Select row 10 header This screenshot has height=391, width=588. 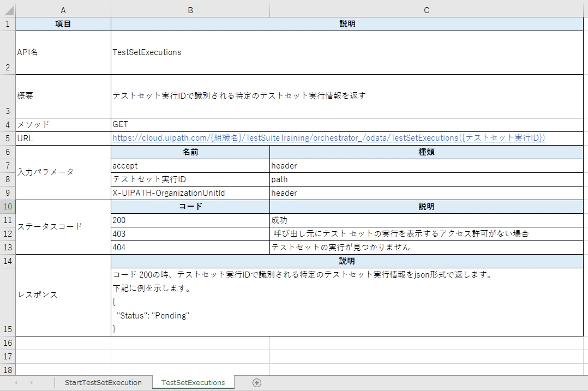pos(8,207)
